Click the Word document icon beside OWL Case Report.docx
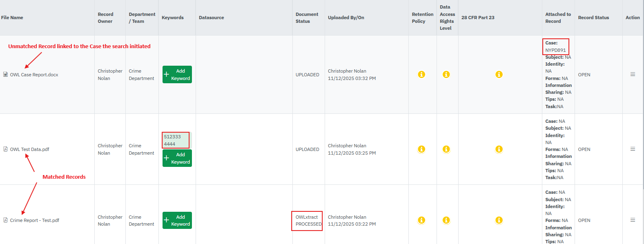 5,75
